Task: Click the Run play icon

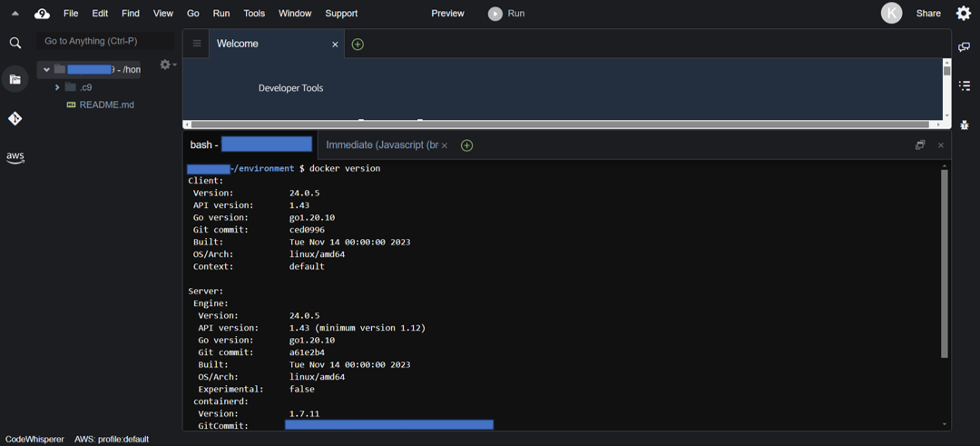Action: click(x=495, y=13)
